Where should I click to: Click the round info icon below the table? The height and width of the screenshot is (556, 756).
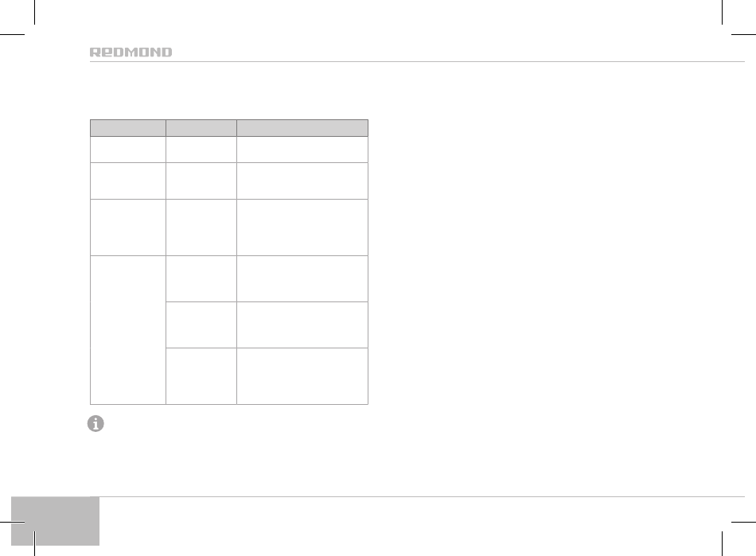pos(95,423)
